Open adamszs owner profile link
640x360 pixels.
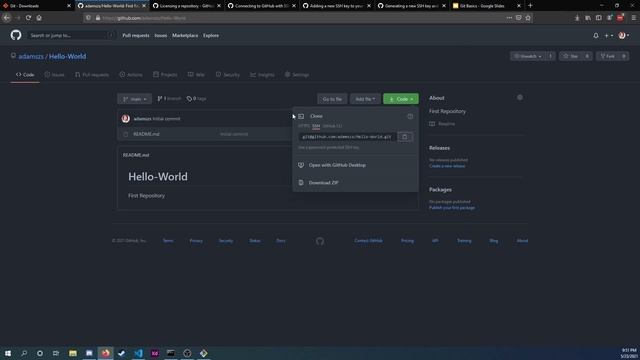click(x=31, y=56)
